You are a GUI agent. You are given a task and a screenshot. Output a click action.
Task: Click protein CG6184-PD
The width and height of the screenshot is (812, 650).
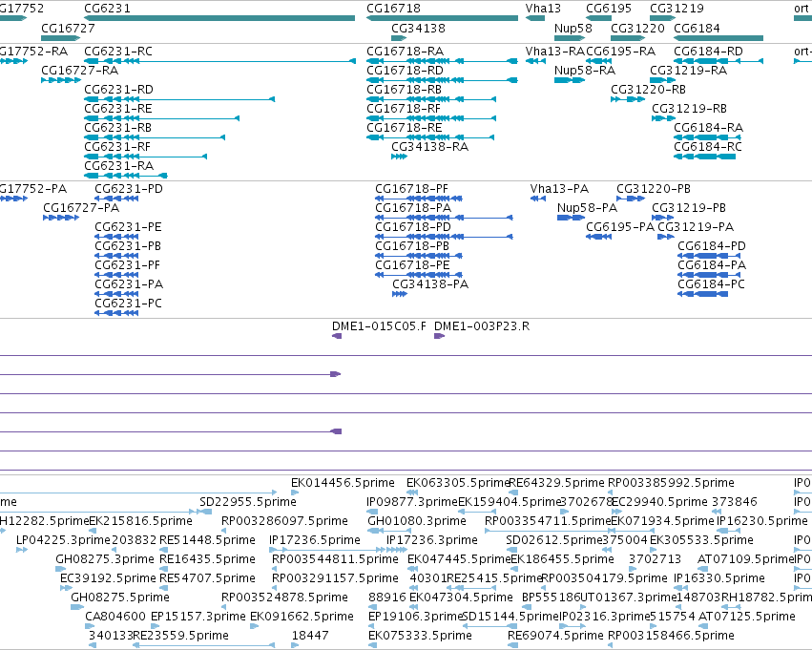pyautogui.click(x=709, y=256)
